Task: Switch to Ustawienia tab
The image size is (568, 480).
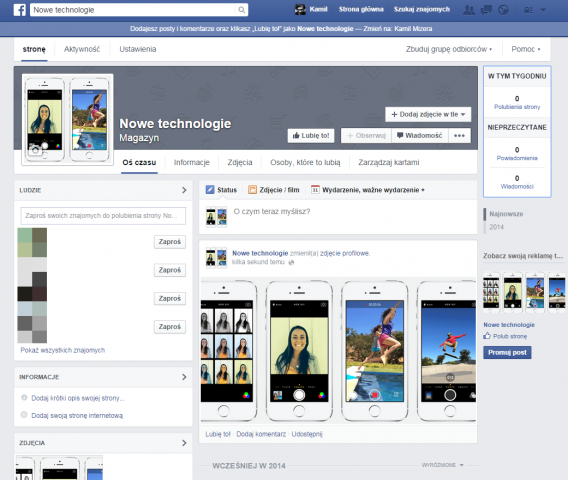Action: [138, 49]
